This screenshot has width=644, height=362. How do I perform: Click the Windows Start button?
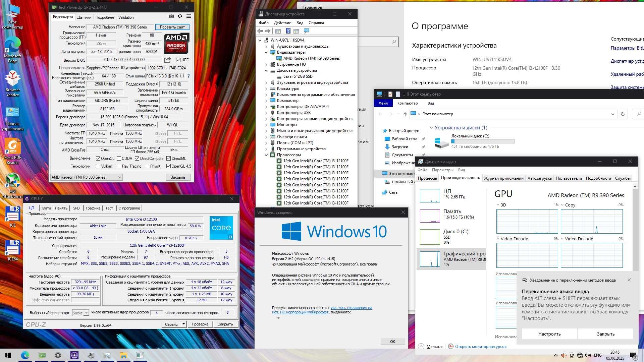(x=8, y=355)
